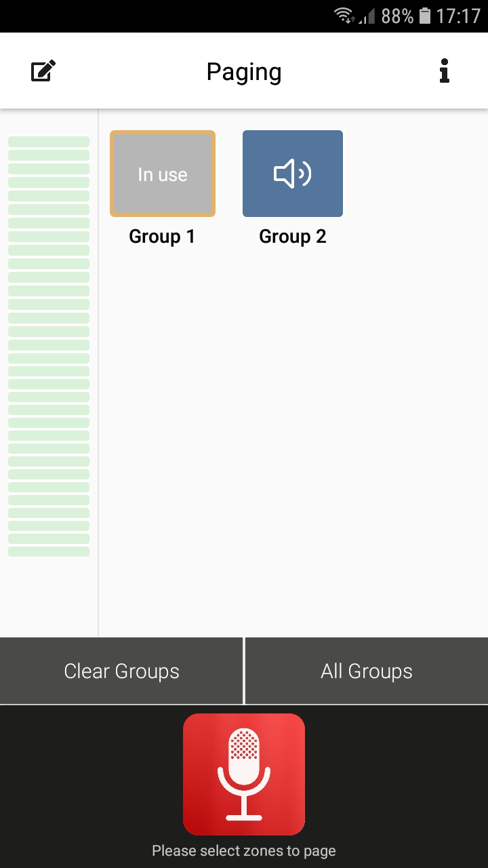The image size is (488, 868).
Task: Click the middle of the green bar column
Action: pyautogui.click(x=49, y=345)
